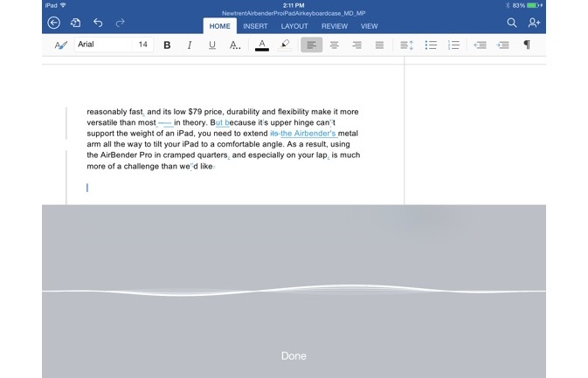The width and height of the screenshot is (588, 378).
Task: Show paragraph marks
Action: click(527, 45)
